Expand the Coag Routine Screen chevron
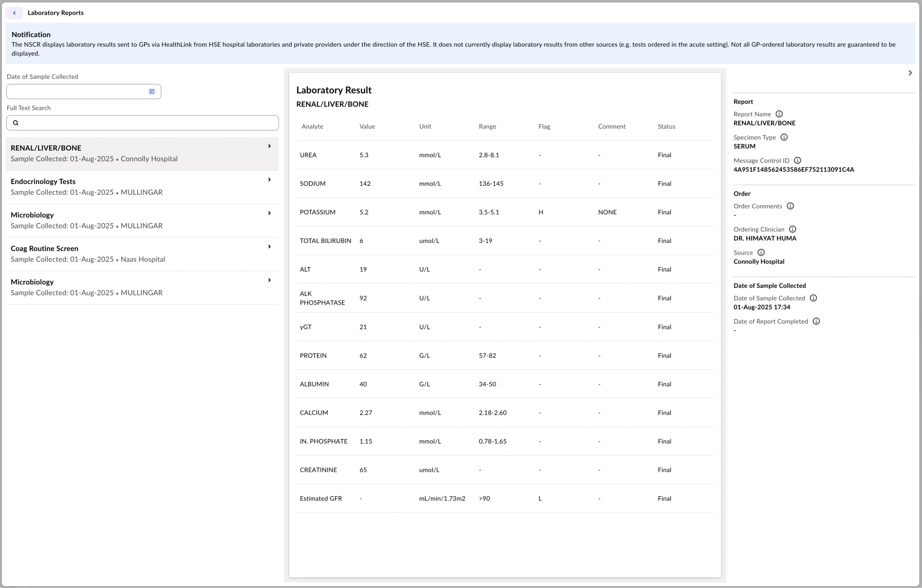 [269, 247]
